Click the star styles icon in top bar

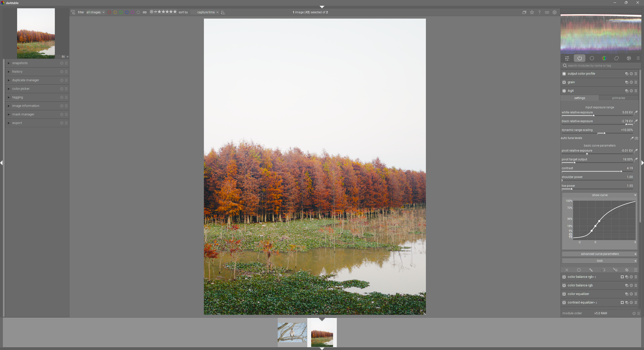coord(532,12)
